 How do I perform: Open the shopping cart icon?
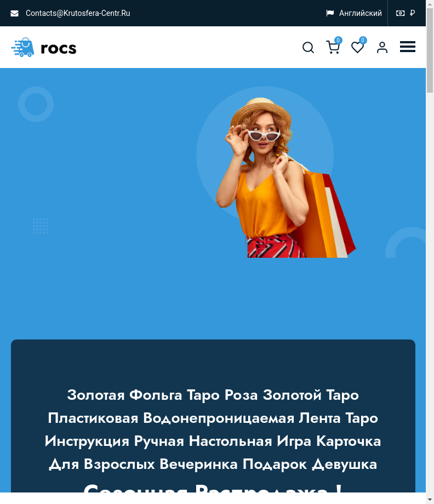[x=333, y=47]
